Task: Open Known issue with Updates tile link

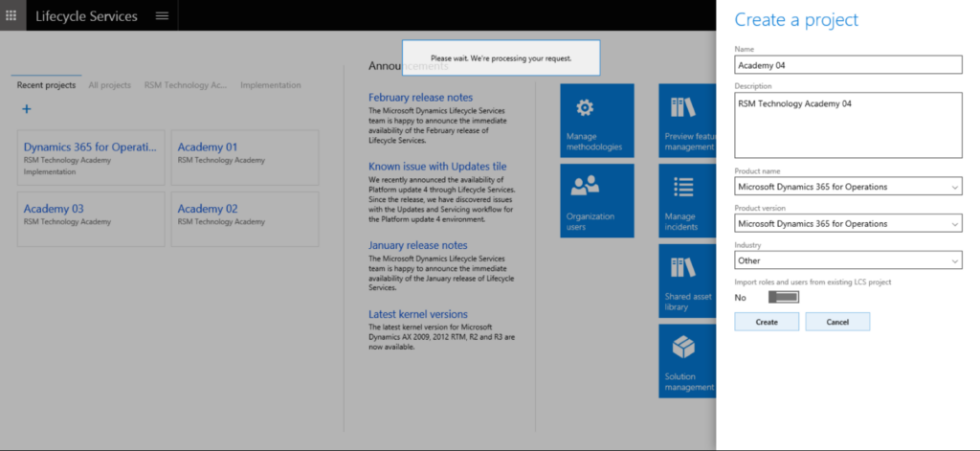Action: coord(437,167)
